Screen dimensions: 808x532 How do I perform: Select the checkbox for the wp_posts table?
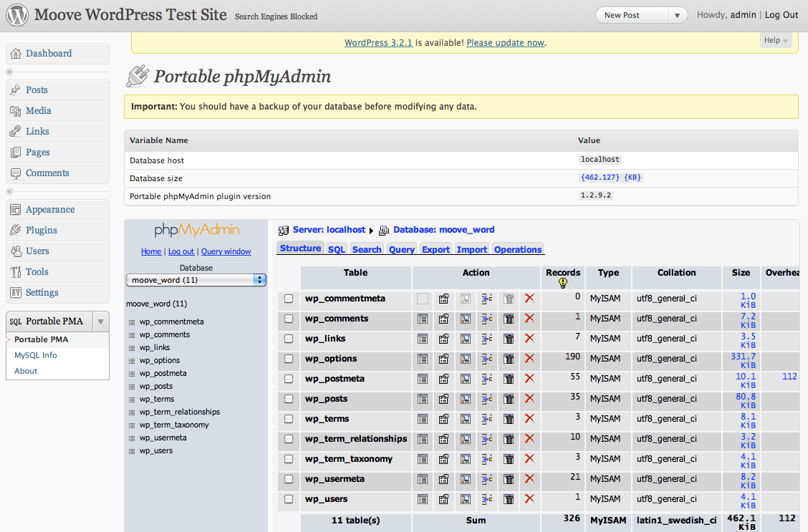tap(289, 399)
